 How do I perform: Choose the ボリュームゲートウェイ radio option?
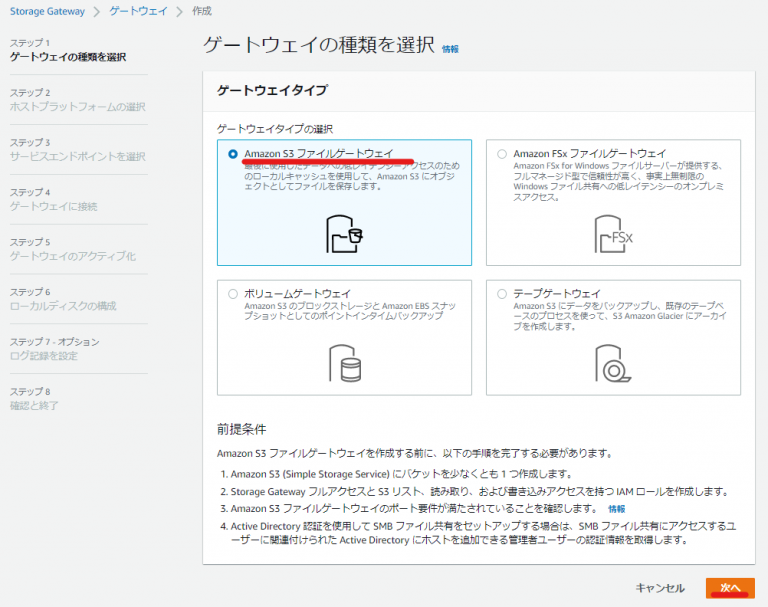click(233, 294)
